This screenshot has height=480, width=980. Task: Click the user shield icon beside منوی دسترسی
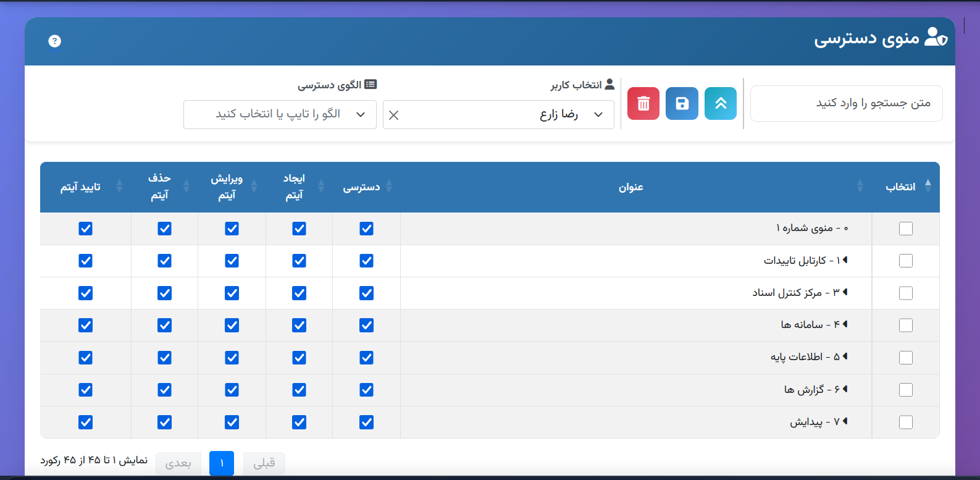[936, 38]
